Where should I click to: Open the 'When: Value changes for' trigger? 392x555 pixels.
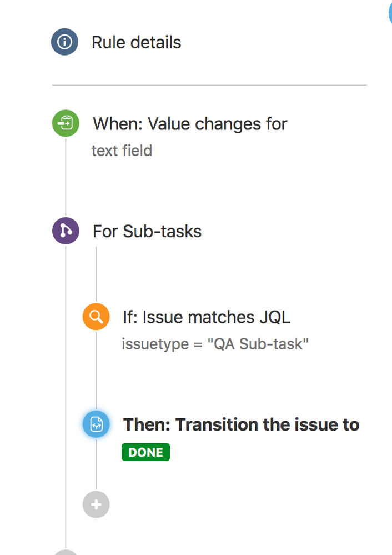coord(190,123)
